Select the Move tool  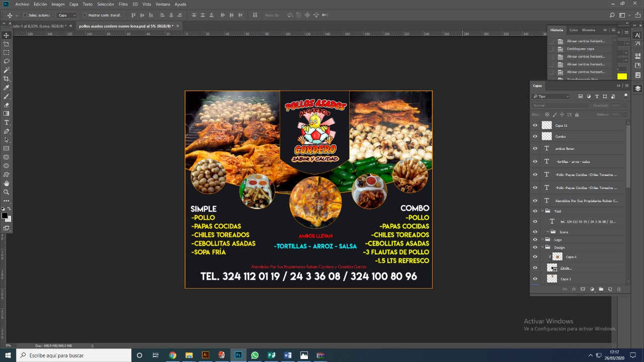click(x=7, y=35)
